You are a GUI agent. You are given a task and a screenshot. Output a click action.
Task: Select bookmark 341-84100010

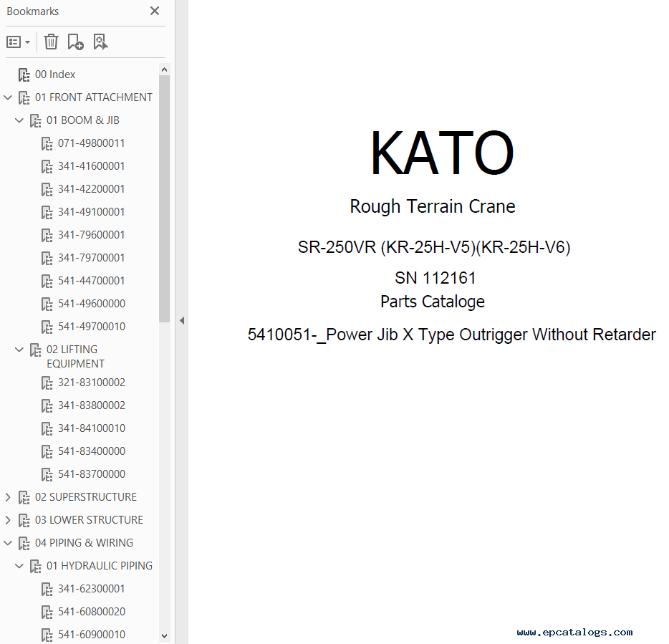click(92, 428)
